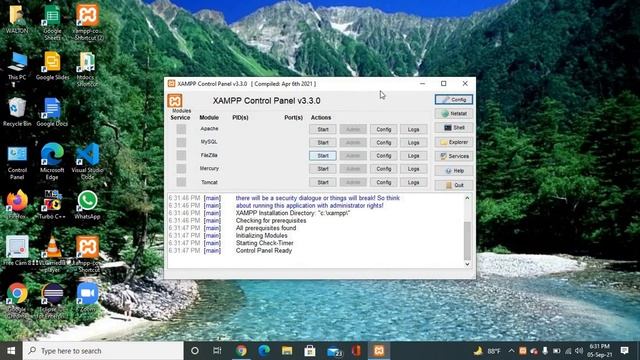640x360 pixels.
Task: Click the Windows search box
Action: 103,351
